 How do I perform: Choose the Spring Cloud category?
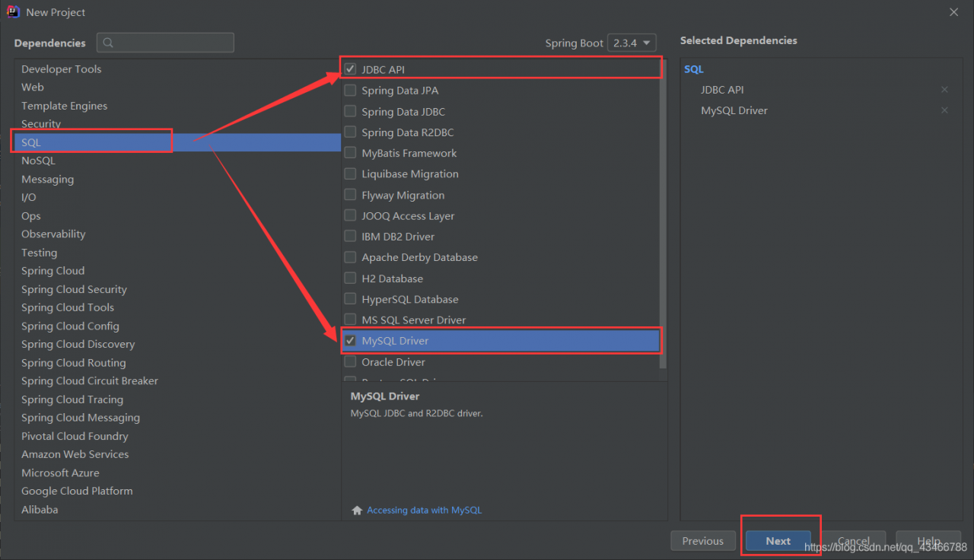coord(53,271)
